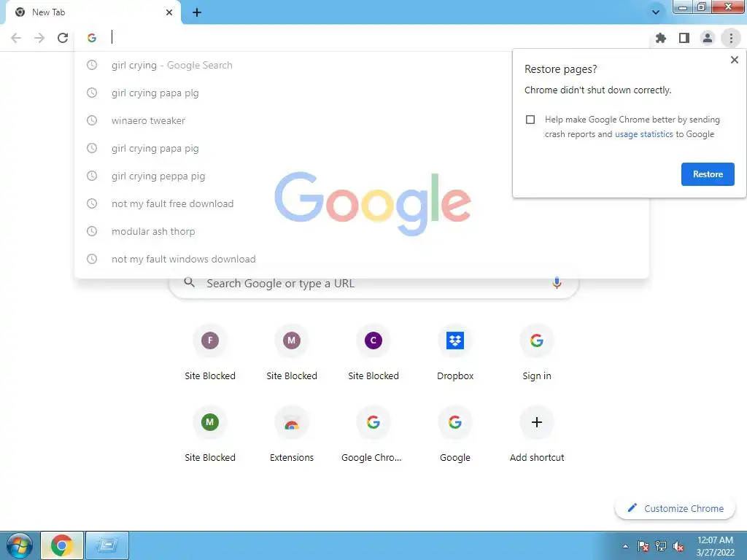Show hidden system tray icons
Image resolution: width=747 pixels, height=560 pixels.
click(625, 546)
